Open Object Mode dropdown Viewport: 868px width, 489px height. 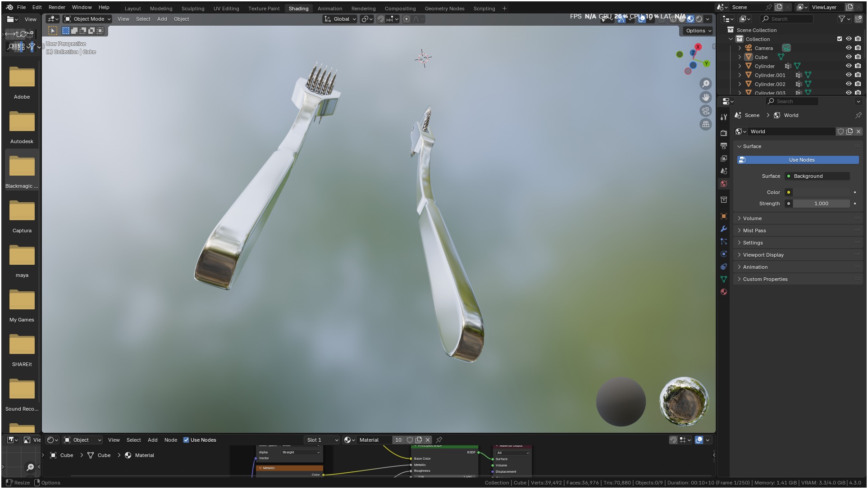[87, 19]
